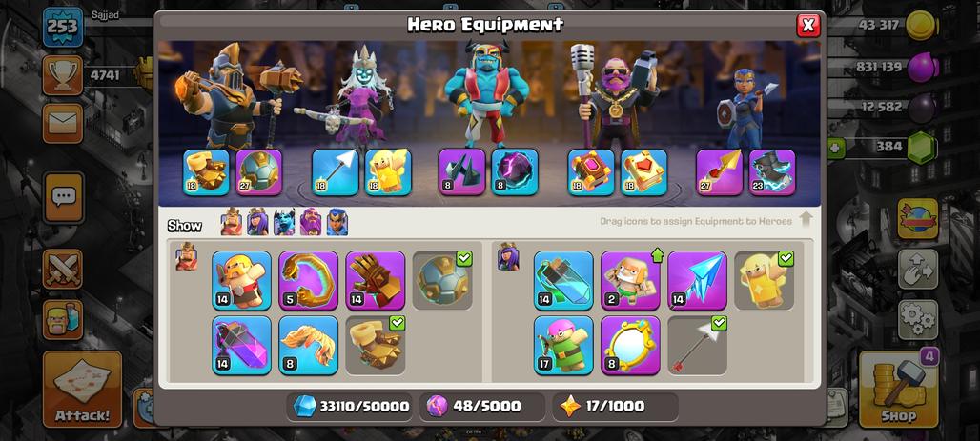Open the Shop button
Viewport: 980px width, 441px height.
pyautogui.click(x=899, y=388)
